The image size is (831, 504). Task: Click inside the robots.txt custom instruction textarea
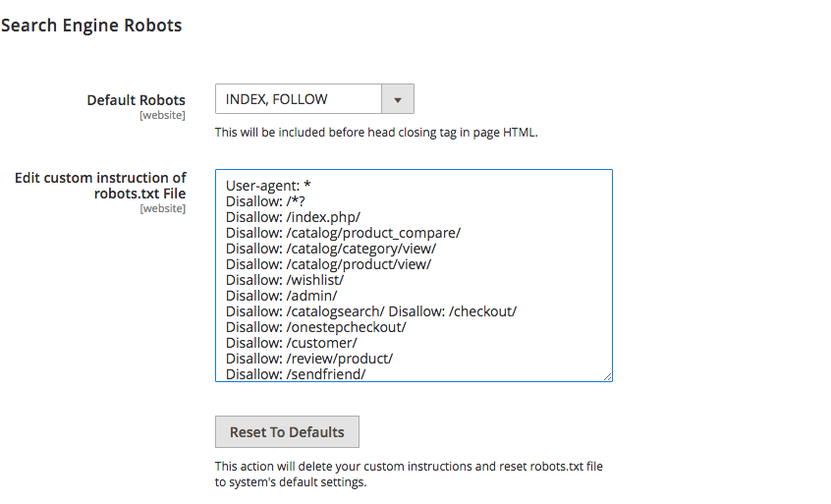414,276
